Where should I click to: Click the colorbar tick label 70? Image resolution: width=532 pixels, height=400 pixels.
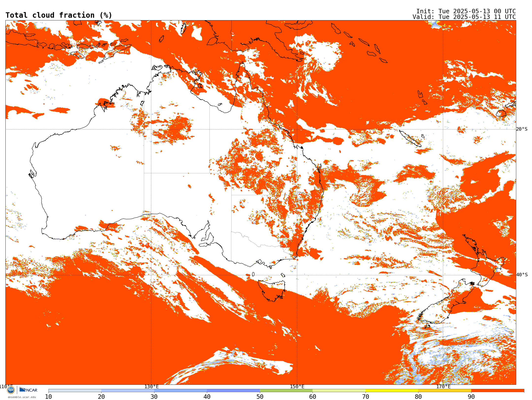pos(366,397)
